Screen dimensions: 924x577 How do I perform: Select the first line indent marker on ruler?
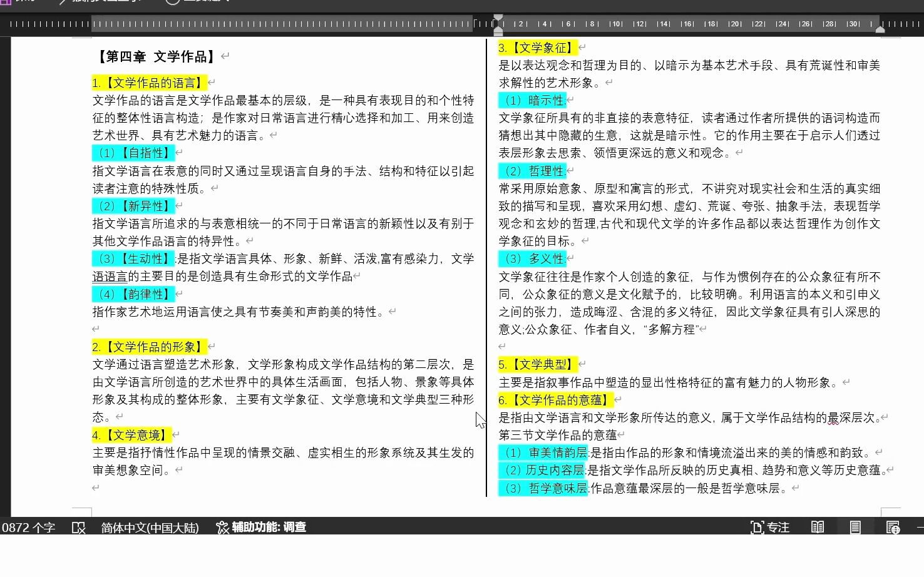(x=498, y=18)
